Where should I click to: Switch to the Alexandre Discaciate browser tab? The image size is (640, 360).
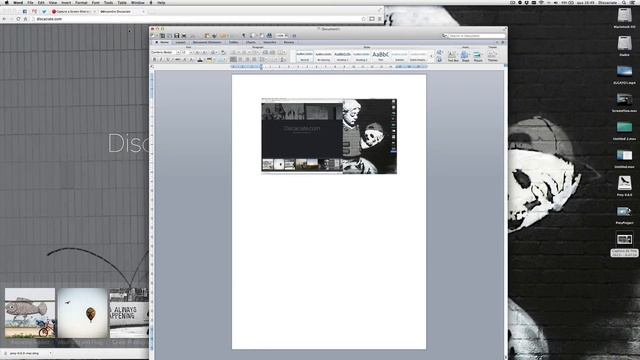coord(121,11)
